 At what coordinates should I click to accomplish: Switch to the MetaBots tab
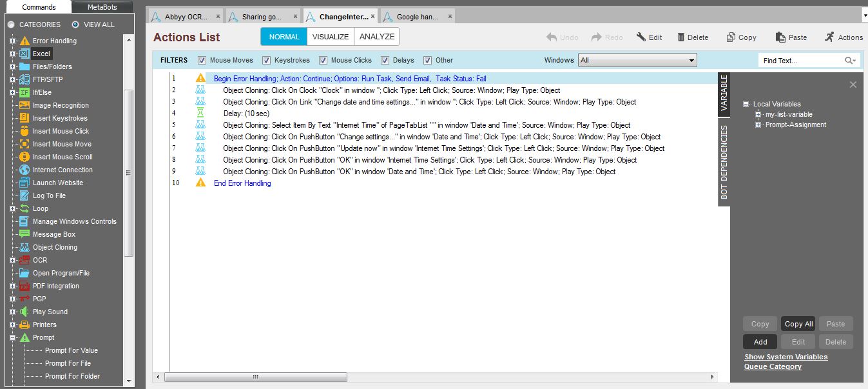102,8
